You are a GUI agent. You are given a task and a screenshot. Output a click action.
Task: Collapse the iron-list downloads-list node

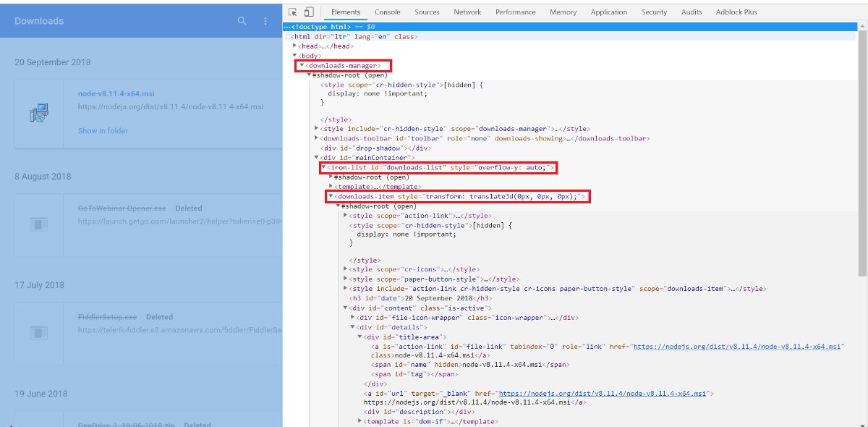pyautogui.click(x=324, y=168)
